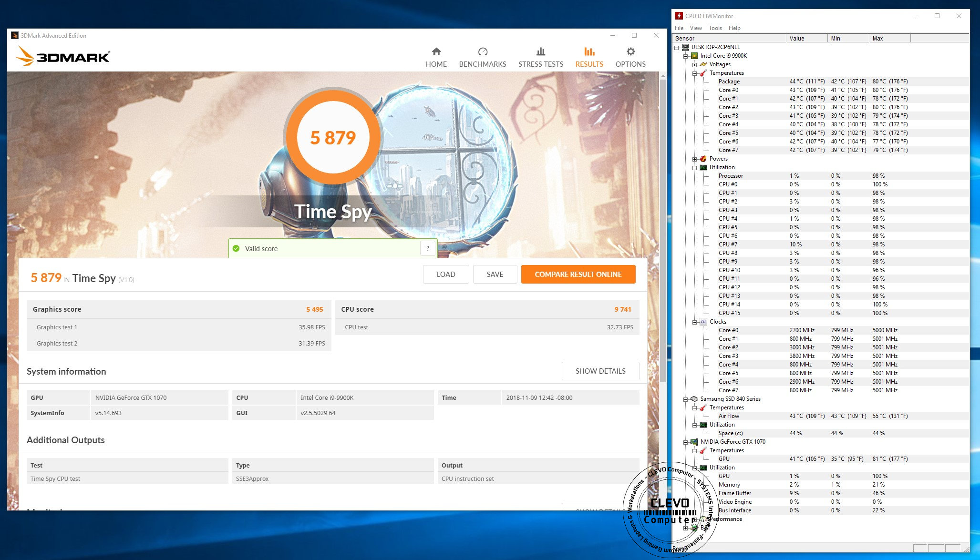
Task: Click the NVIDIA GeForce GTX 1070 card icon
Action: (694, 442)
